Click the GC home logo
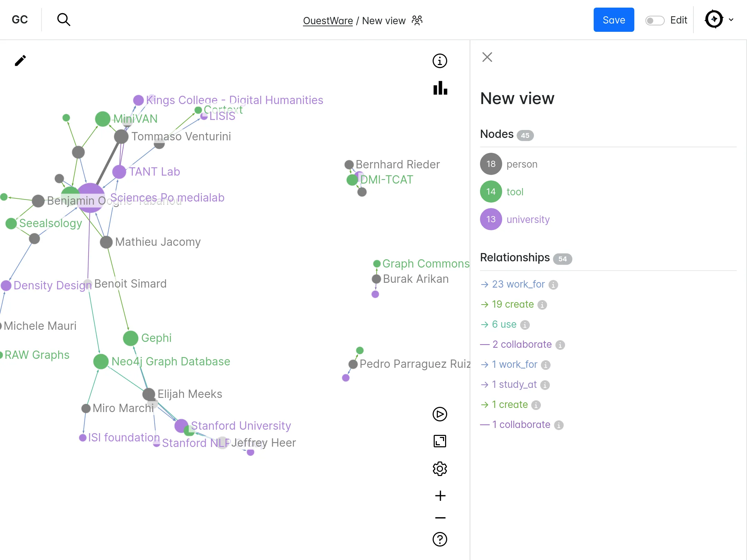Image resolution: width=747 pixels, height=560 pixels. (x=20, y=20)
